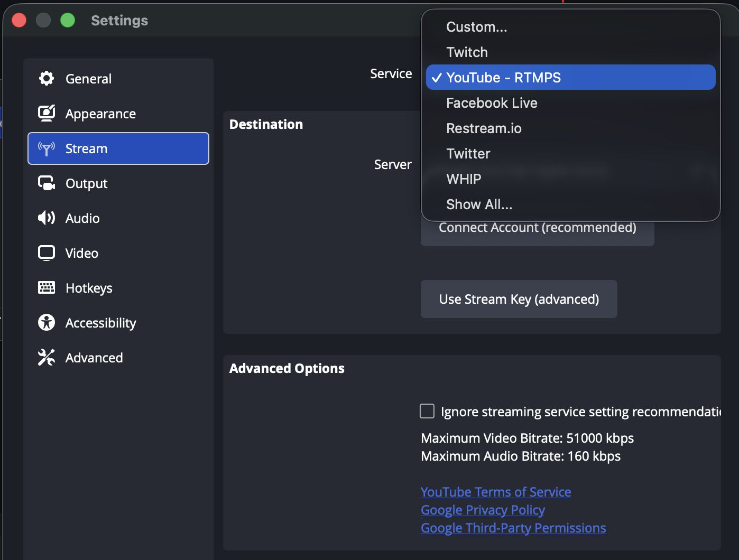Click the Settings window title

119,20
